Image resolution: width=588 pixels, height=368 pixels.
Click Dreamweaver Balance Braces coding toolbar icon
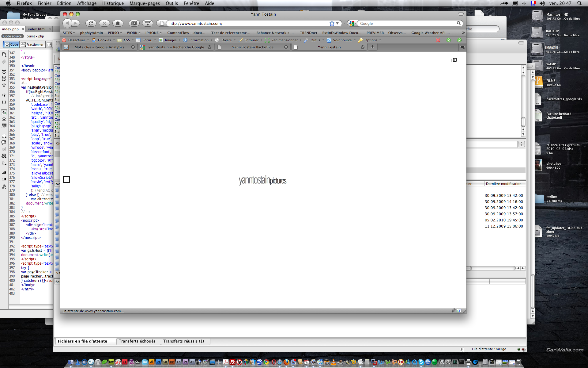coord(4,102)
